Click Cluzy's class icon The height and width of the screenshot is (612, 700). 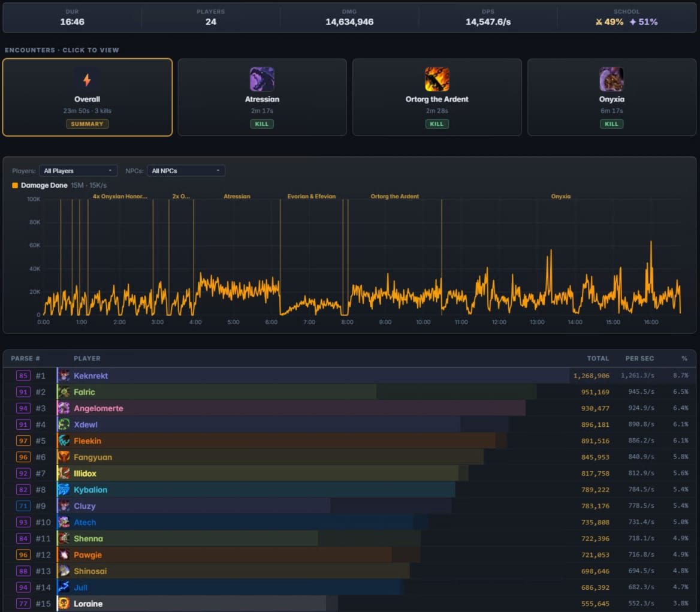click(64, 507)
